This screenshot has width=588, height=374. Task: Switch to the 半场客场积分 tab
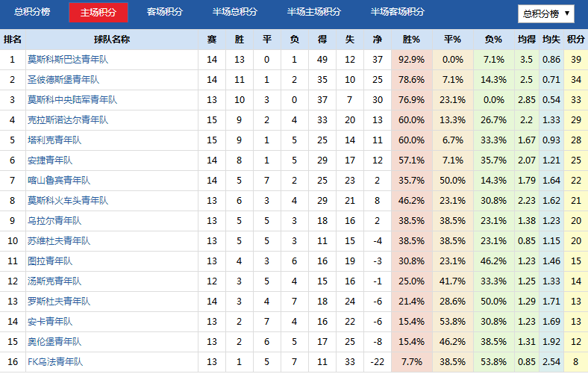pos(398,12)
